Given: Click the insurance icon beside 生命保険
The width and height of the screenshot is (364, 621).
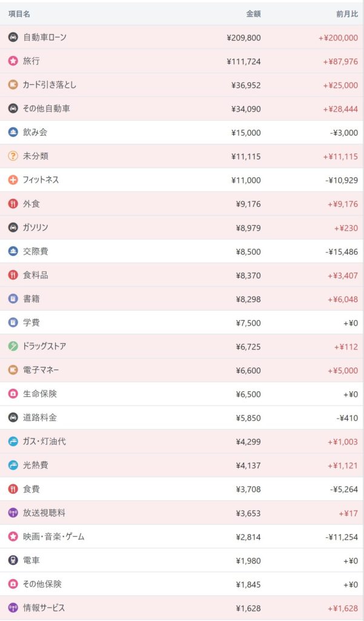Looking at the screenshot, I should pyautogui.click(x=13, y=394).
